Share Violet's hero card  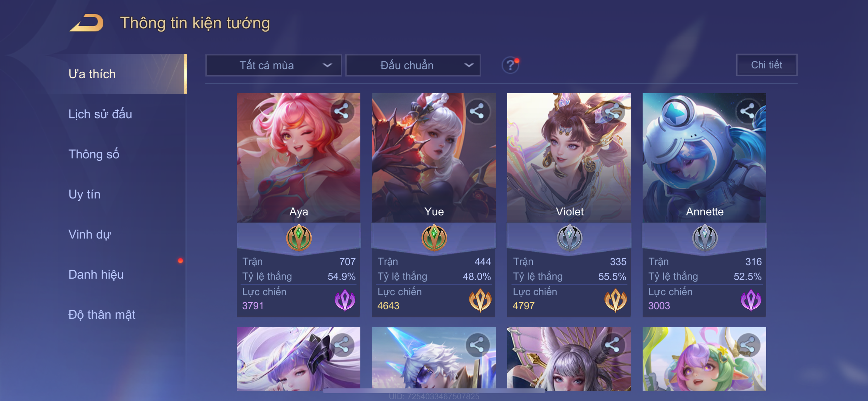point(613,111)
